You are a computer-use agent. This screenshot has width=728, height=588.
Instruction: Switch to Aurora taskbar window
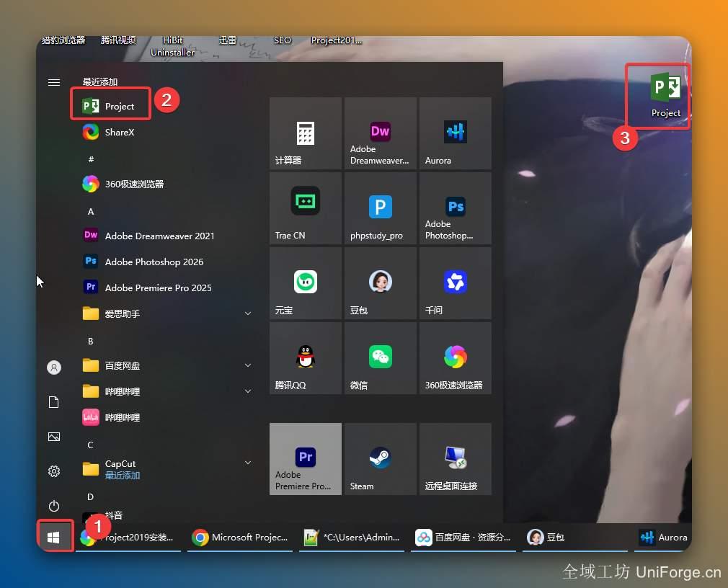click(x=663, y=538)
